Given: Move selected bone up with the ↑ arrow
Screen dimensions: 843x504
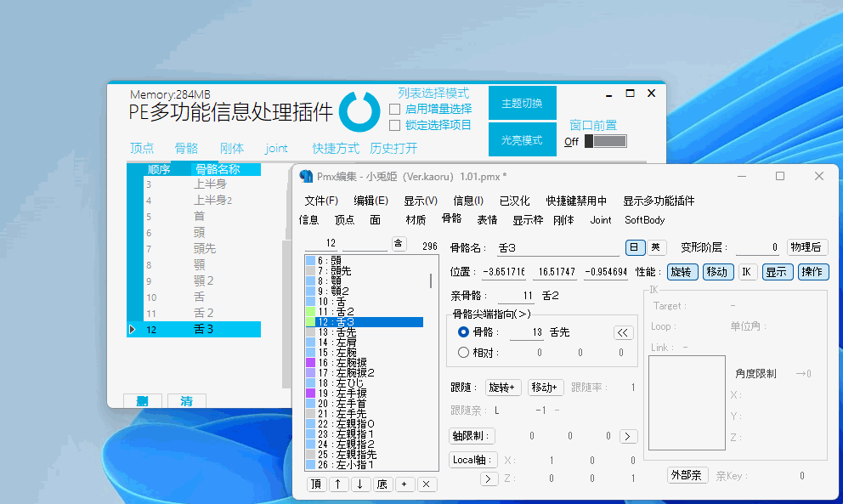Looking at the screenshot, I should pyautogui.click(x=338, y=484).
